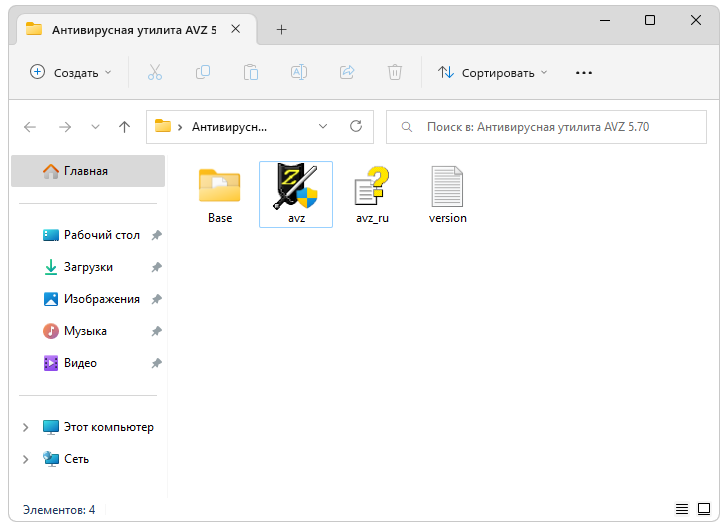The image size is (724, 529).
Task: Open Изображения in navigation pane
Action: tap(92, 299)
